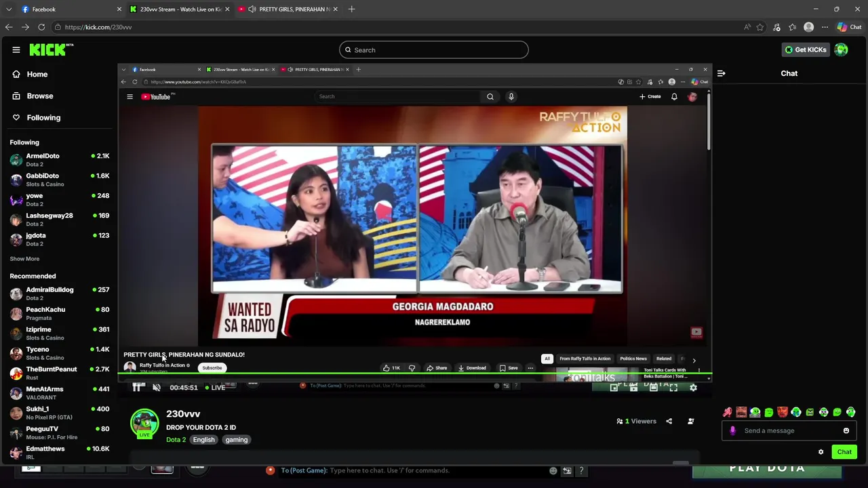Image resolution: width=868 pixels, height=488 pixels.
Task: Toggle Kick player fullscreen
Action: point(673,387)
